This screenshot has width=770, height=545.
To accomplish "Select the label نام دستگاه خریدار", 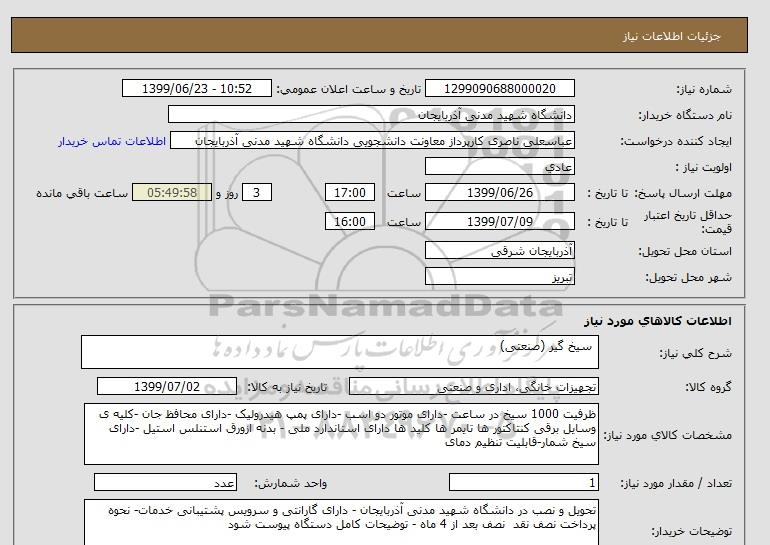I will (685, 115).
